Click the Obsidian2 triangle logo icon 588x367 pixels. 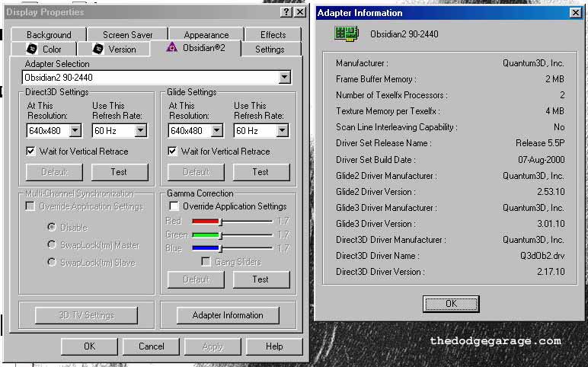171,47
